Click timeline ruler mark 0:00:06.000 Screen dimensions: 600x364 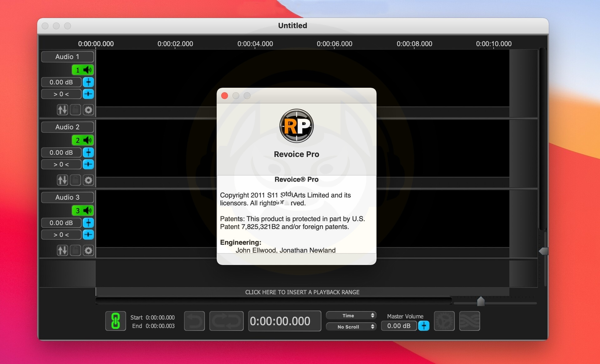(x=334, y=44)
